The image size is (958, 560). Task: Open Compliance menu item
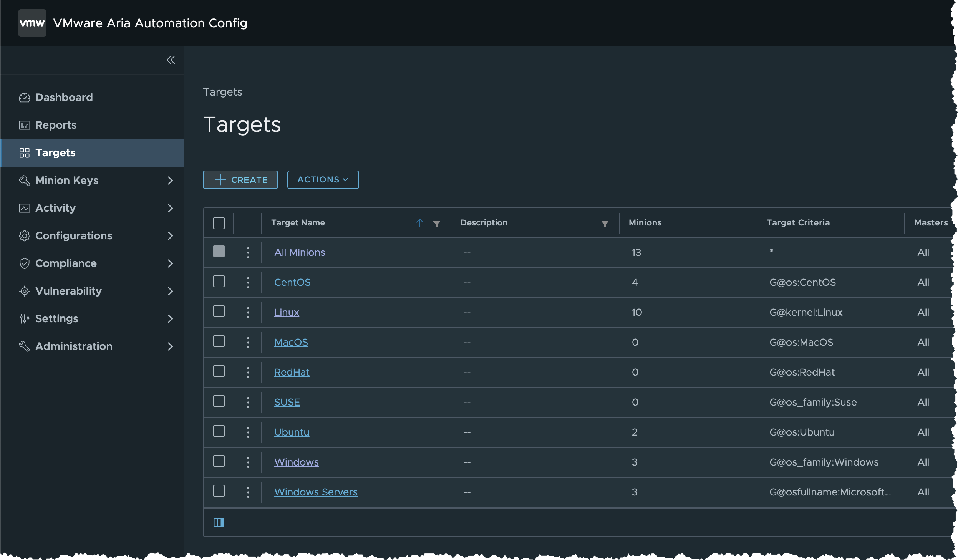click(x=93, y=263)
